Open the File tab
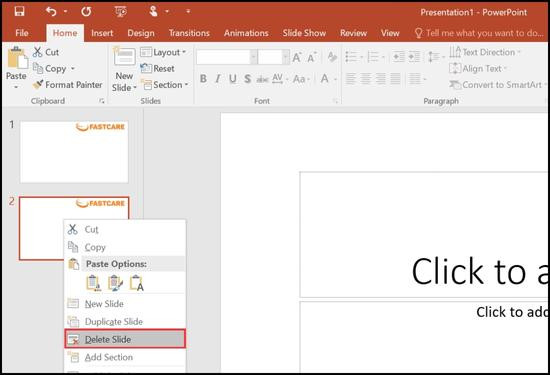Screen dimensions: 550x375 pos(22,33)
